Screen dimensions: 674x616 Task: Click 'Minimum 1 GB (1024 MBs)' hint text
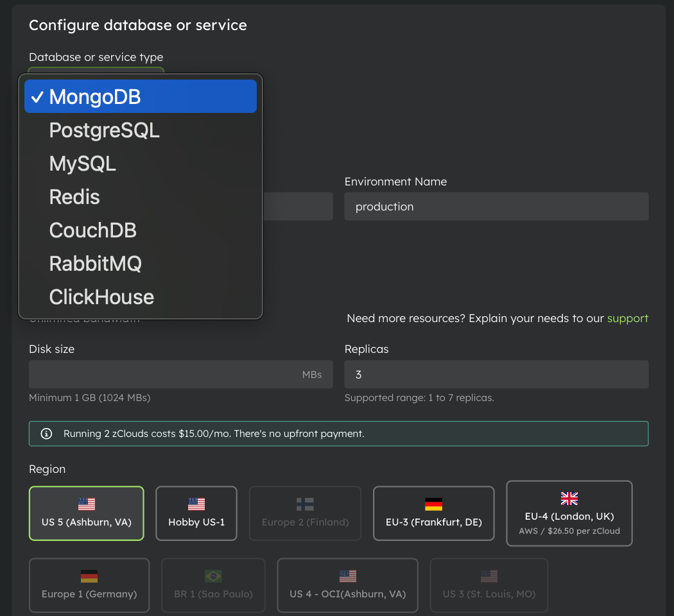pyautogui.click(x=89, y=398)
